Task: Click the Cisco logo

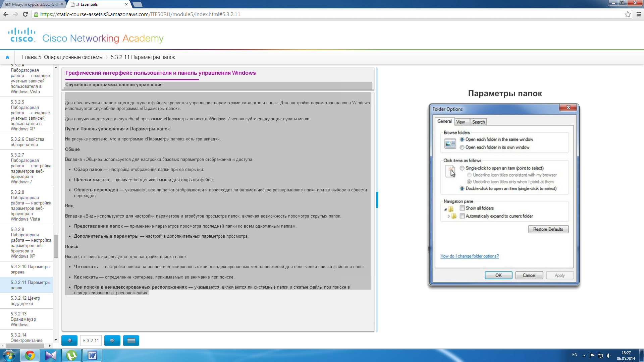Action: [x=22, y=35]
